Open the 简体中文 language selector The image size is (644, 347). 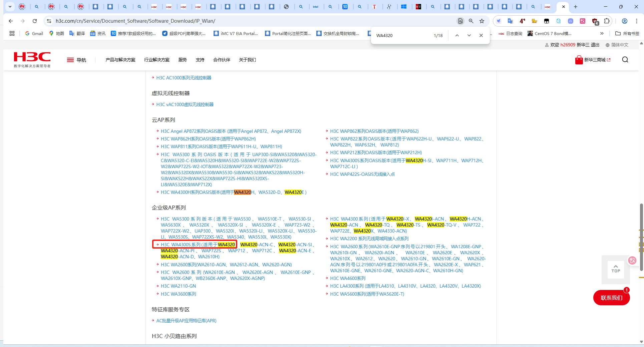pyautogui.click(x=617, y=45)
